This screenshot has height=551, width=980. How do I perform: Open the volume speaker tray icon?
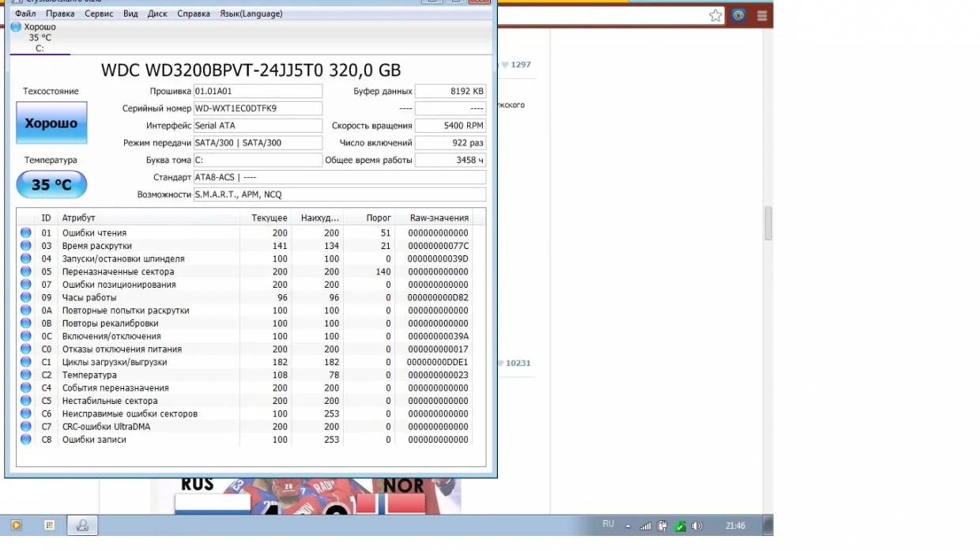click(x=697, y=526)
